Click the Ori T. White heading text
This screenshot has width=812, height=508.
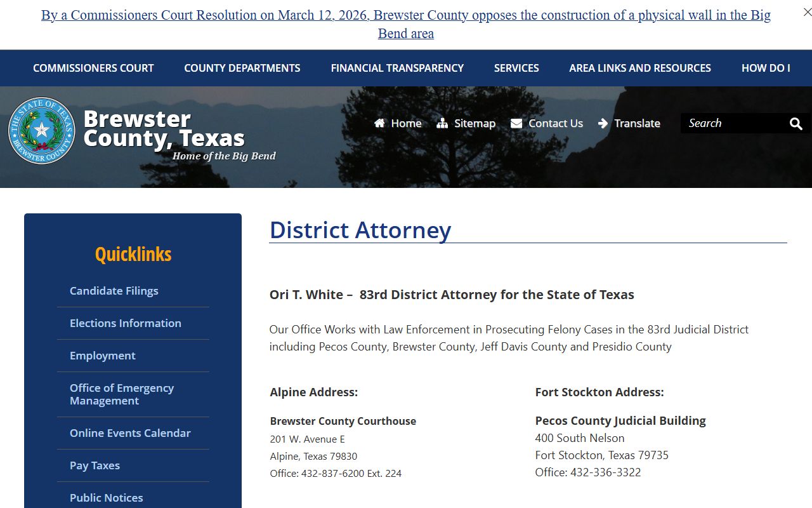point(452,295)
